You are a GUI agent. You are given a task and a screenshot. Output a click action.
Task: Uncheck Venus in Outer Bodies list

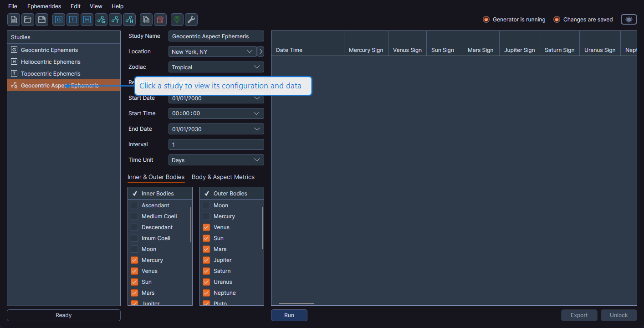207,227
